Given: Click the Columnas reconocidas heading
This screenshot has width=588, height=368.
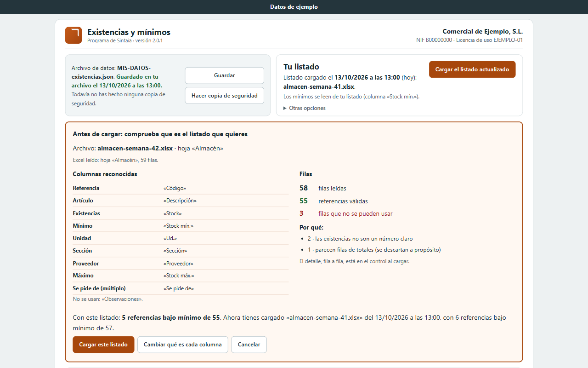Looking at the screenshot, I should [x=105, y=174].
